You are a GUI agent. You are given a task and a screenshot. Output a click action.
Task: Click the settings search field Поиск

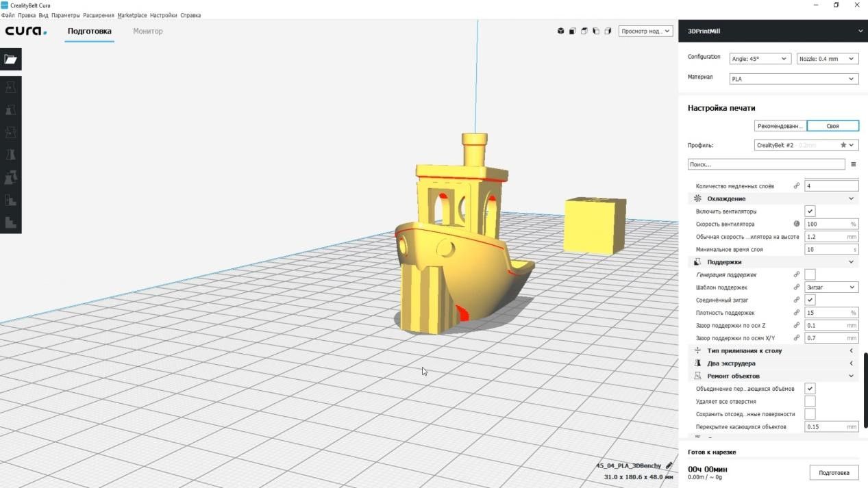tap(766, 164)
